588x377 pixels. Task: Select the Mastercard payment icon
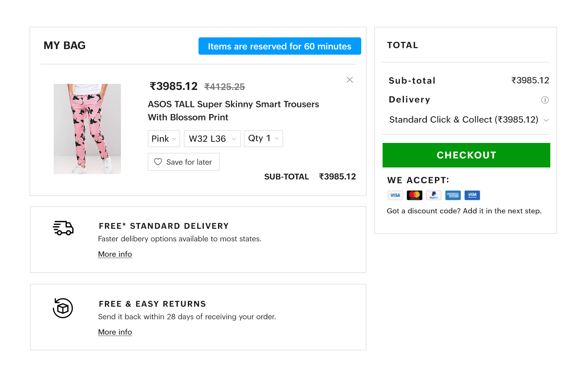point(415,195)
